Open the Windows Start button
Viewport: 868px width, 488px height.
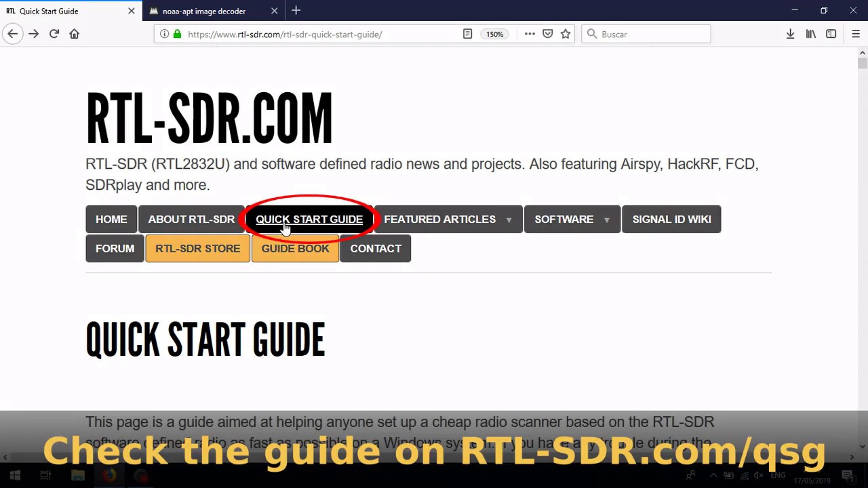(15, 476)
